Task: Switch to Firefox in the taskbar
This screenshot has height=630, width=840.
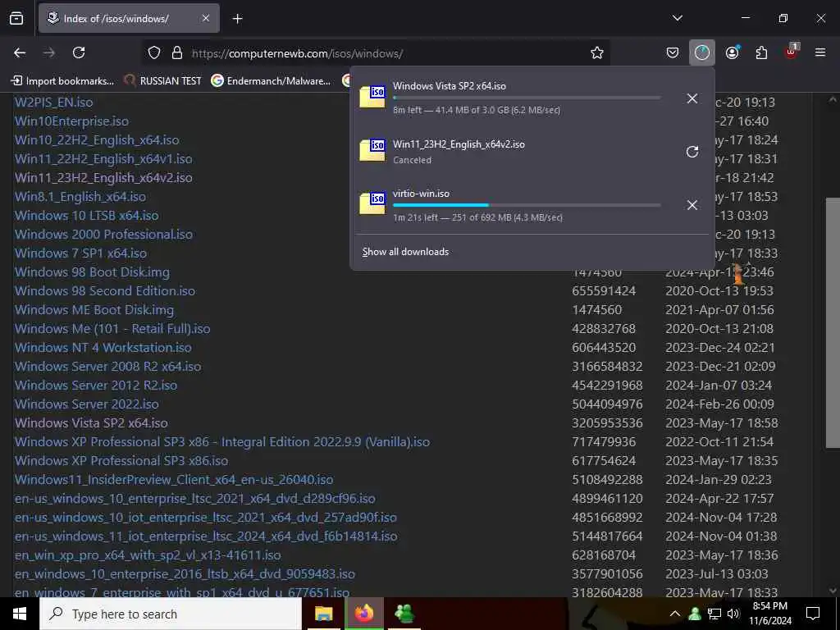Action: tap(363, 614)
